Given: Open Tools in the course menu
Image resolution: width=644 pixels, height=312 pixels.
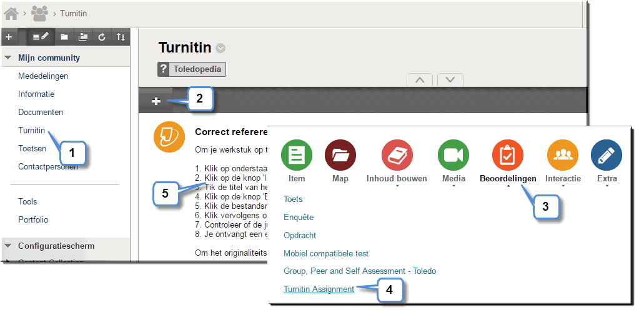Looking at the screenshot, I should [x=27, y=202].
